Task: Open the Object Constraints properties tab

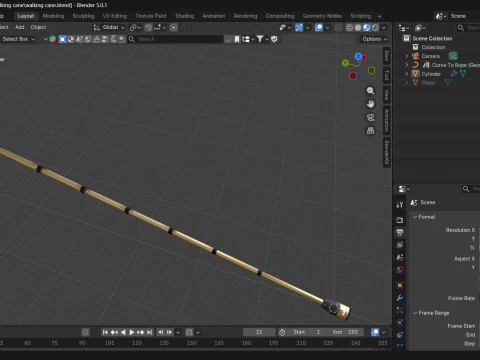Action: coord(400,335)
